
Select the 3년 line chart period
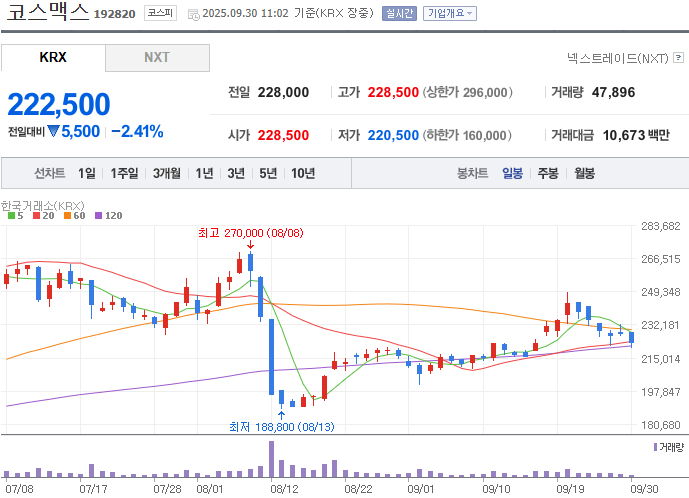pyautogui.click(x=236, y=173)
